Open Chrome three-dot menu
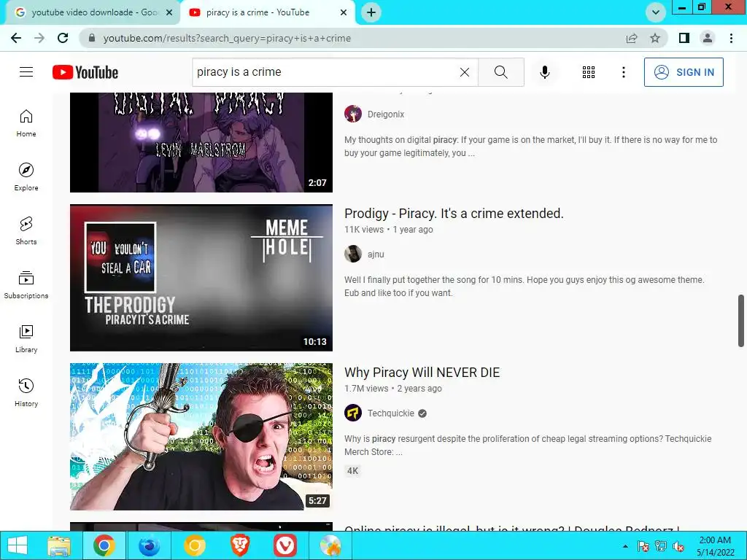Screen dimensions: 747x560 tap(731, 38)
